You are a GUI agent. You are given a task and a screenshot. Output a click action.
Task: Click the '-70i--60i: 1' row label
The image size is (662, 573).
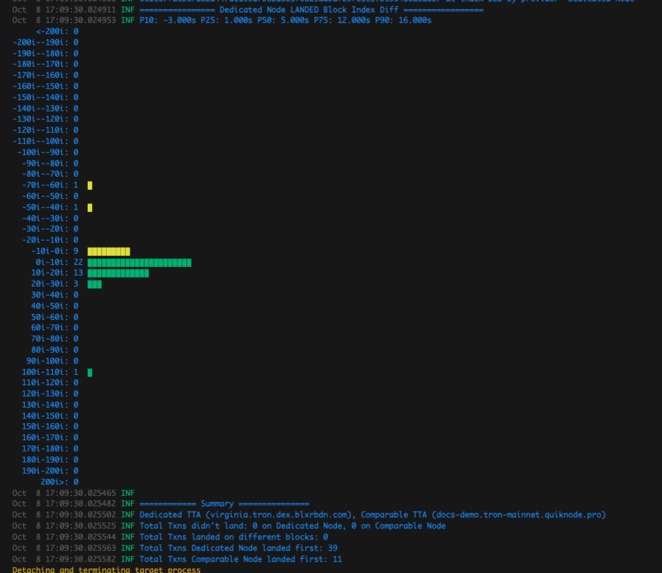50,185
